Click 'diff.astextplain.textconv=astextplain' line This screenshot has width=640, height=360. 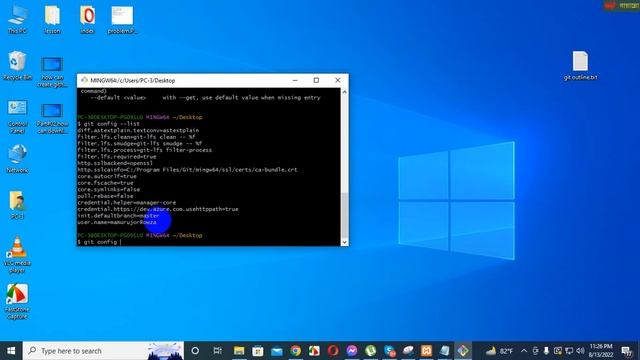click(x=138, y=130)
